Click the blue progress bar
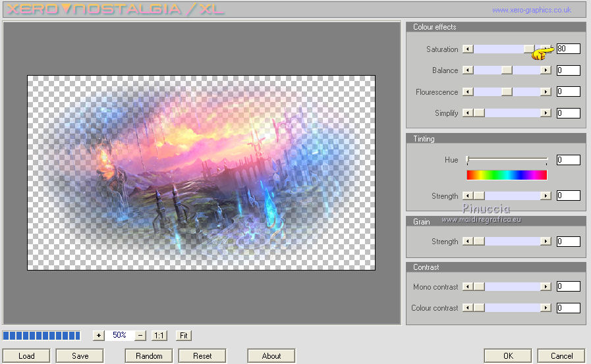 [x=42, y=336]
